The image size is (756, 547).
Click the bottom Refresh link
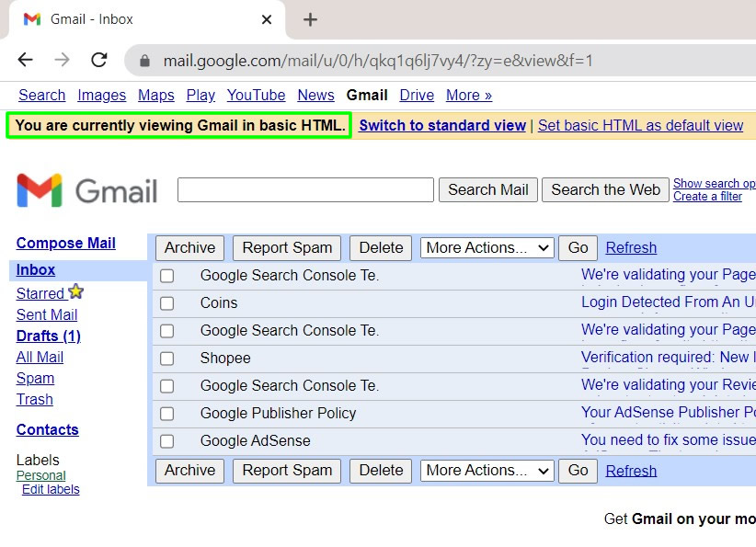pyautogui.click(x=631, y=471)
